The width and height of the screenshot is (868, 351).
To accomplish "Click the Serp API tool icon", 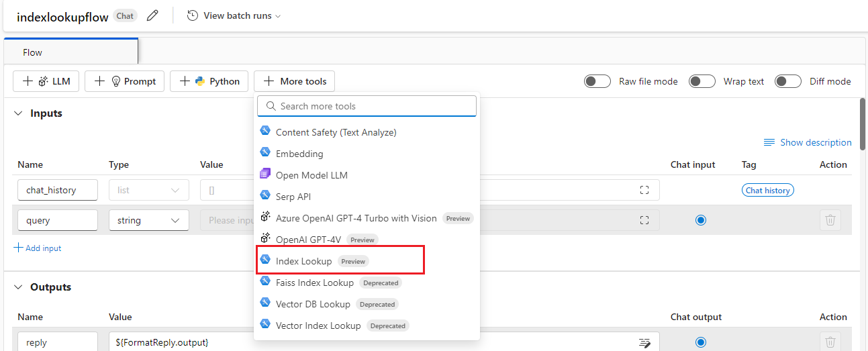I will [x=265, y=196].
